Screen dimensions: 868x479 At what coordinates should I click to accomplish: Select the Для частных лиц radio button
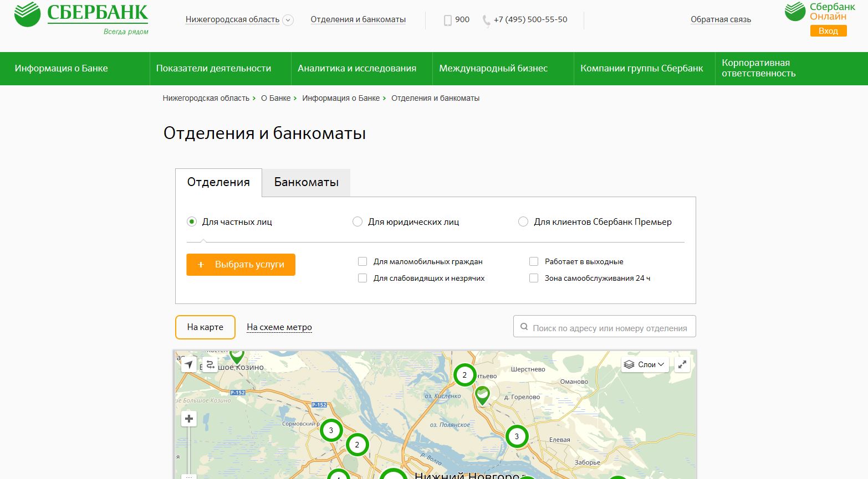coord(192,222)
